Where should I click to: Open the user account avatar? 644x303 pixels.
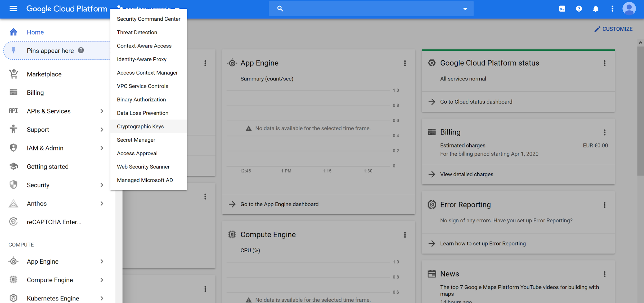point(629,9)
